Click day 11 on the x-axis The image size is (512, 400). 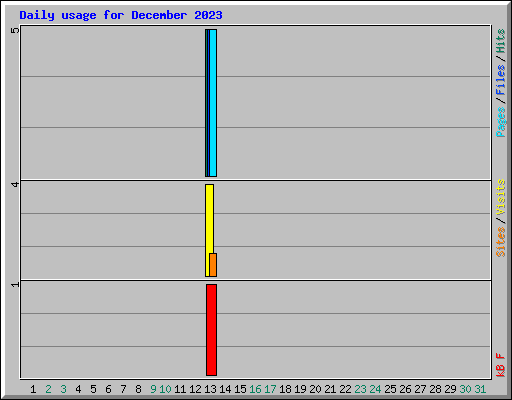[180, 389]
